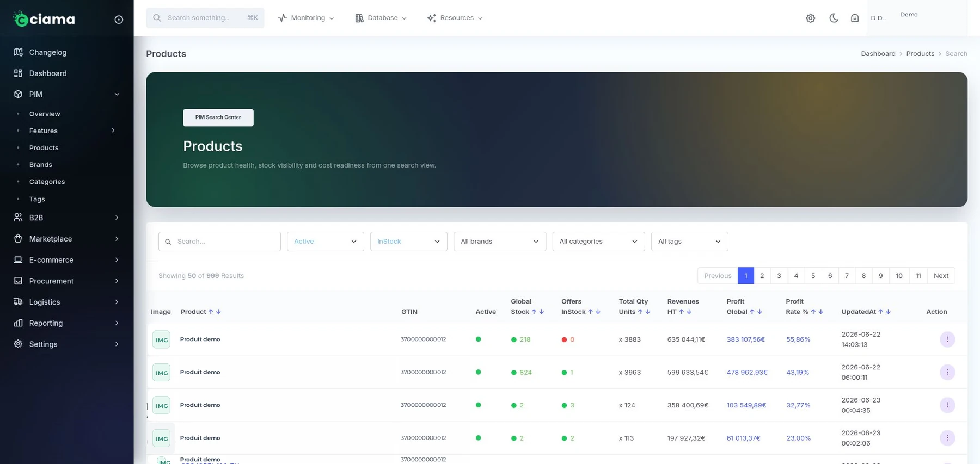
Task: Sort Global Stock descending arrow
Action: (x=541, y=312)
